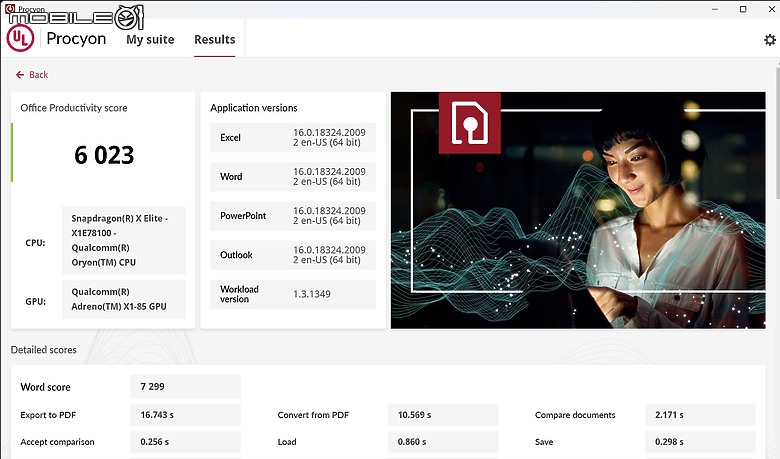Open the settings gear icon
780x459 pixels.
click(770, 40)
